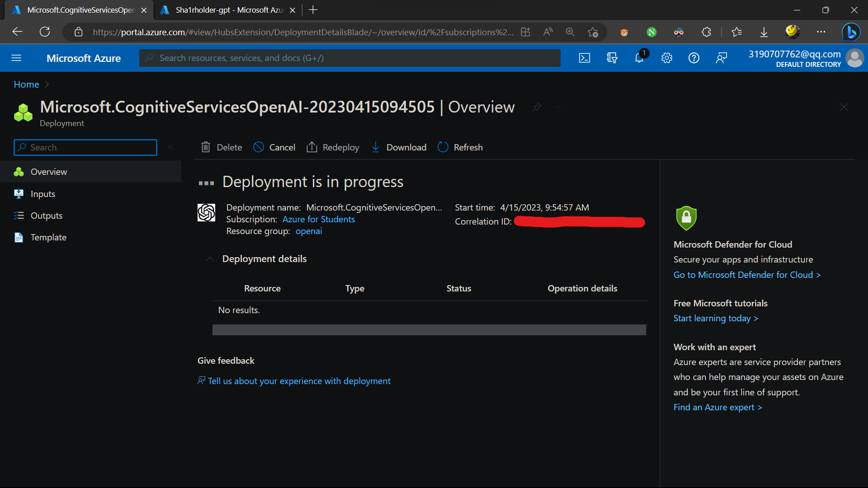Pin deployment blade to dashboard
868x488 pixels.
537,107
